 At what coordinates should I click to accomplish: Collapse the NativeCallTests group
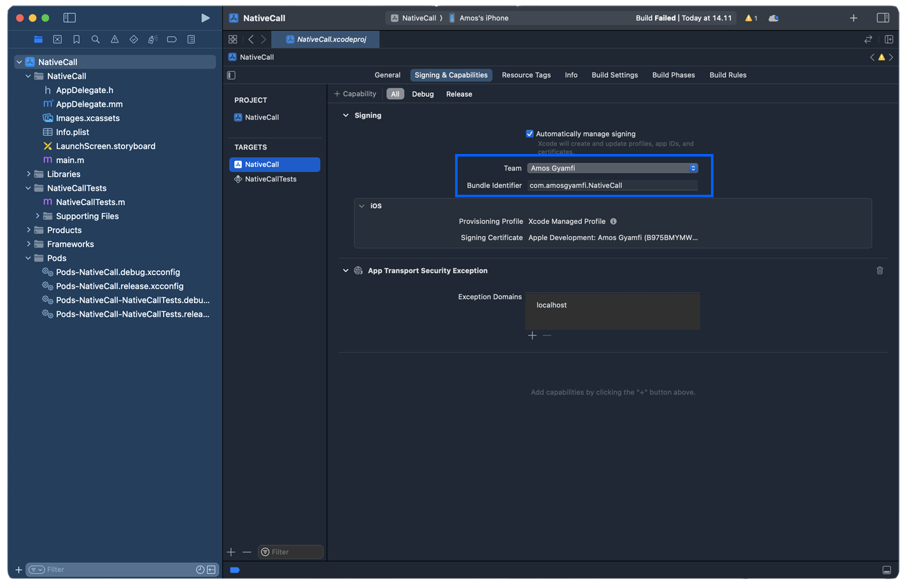pyautogui.click(x=28, y=188)
